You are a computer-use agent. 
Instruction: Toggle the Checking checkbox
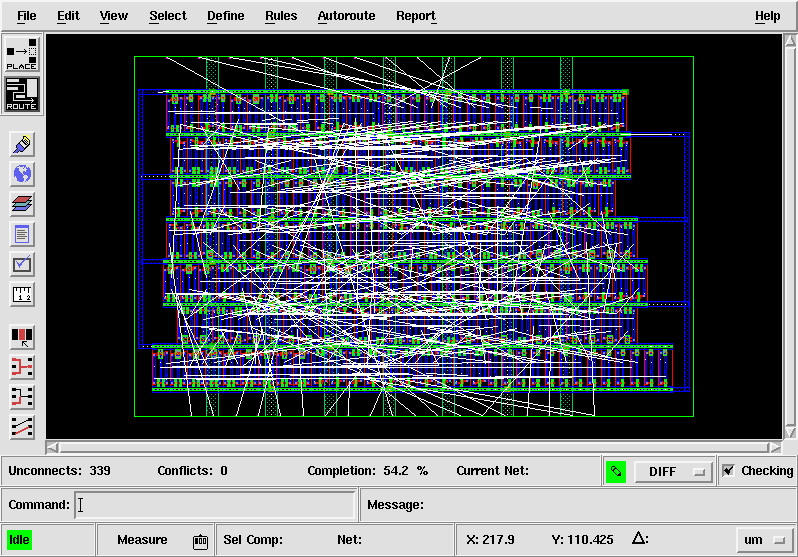click(x=729, y=470)
